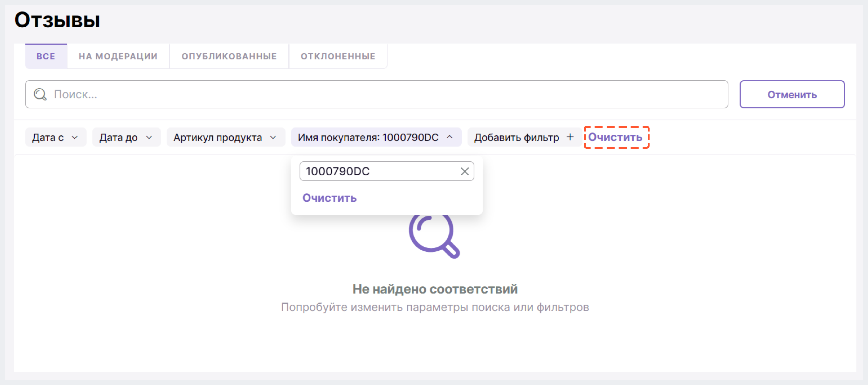Expand the Артикул продукта filter

[x=226, y=137]
